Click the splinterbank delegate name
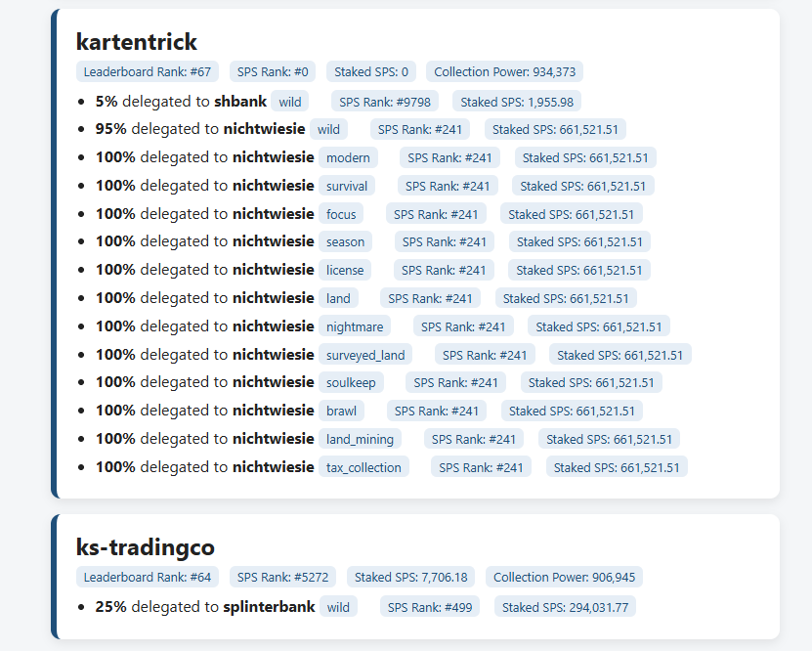Image resolution: width=812 pixels, height=651 pixels. point(270,607)
